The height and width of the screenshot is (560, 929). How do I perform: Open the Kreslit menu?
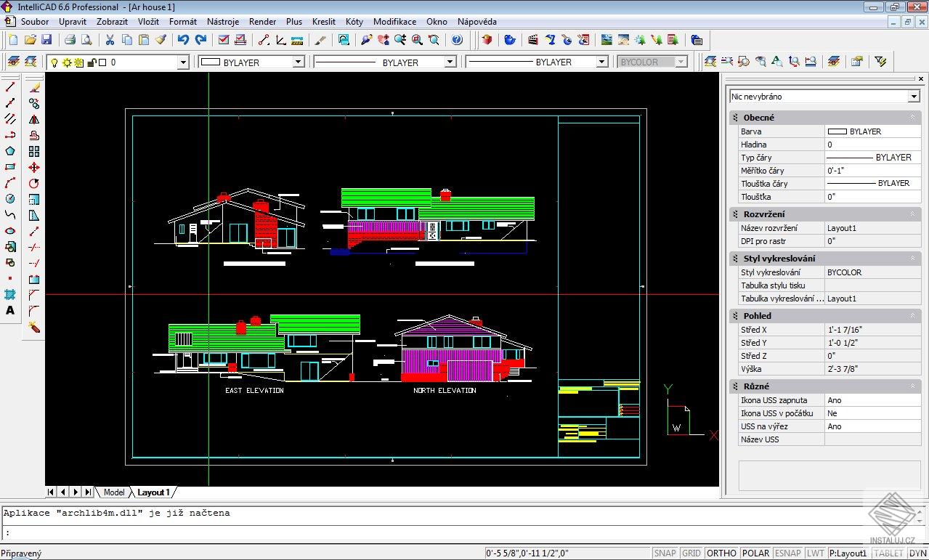[323, 22]
